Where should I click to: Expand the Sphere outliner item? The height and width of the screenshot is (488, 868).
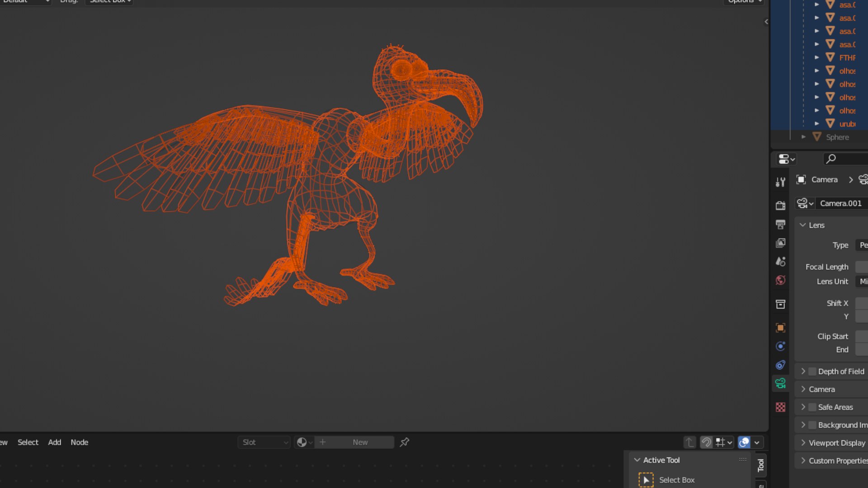coord(803,137)
